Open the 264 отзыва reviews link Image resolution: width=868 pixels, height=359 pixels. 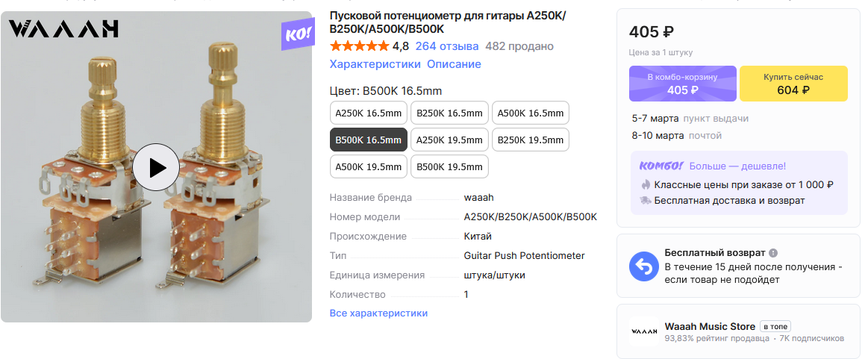[447, 46]
